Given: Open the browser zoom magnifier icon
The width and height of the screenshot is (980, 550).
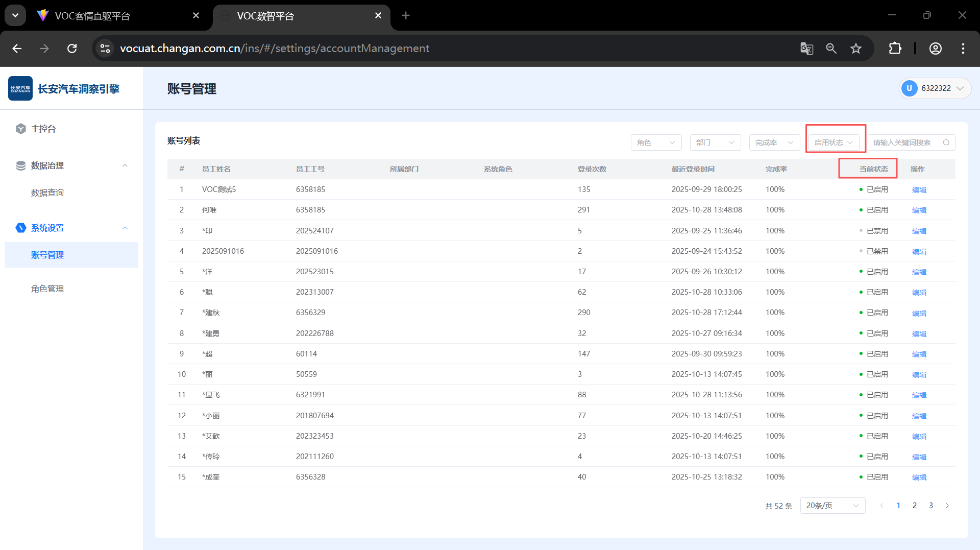Looking at the screenshot, I should tap(831, 49).
